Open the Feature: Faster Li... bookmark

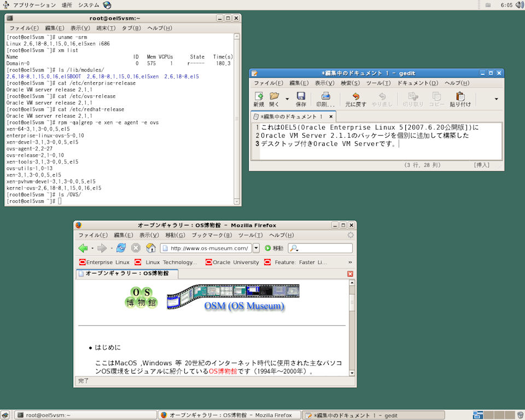[296, 262]
